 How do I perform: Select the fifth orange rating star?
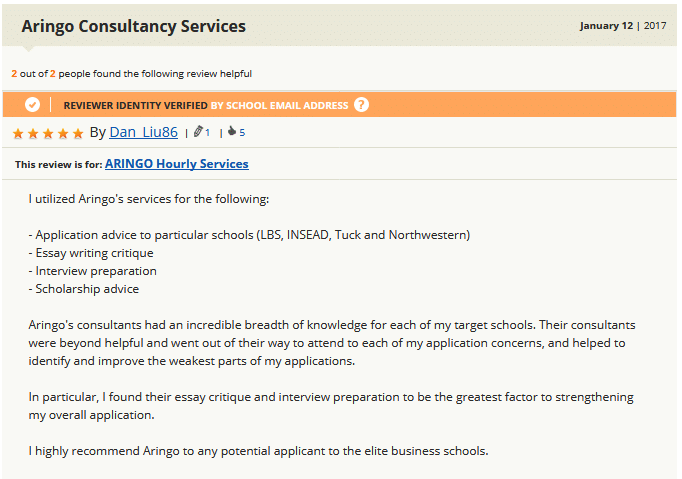[x=78, y=133]
